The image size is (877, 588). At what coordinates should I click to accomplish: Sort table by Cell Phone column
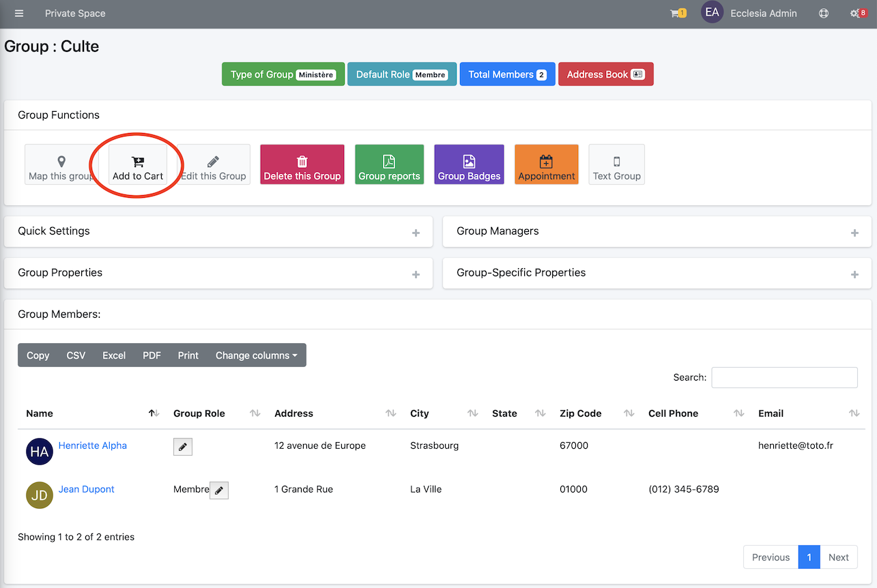coord(695,413)
